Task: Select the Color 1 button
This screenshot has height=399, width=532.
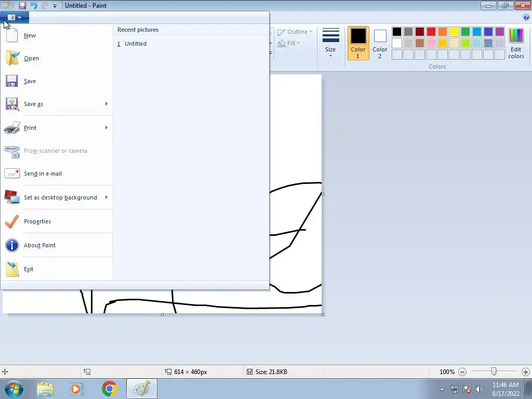Action: [x=358, y=44]
